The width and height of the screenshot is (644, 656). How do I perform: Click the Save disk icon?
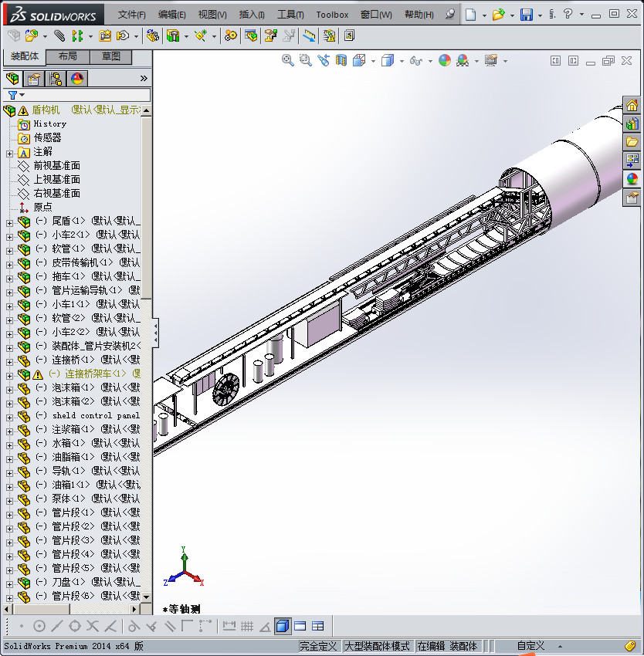[527, 15]
